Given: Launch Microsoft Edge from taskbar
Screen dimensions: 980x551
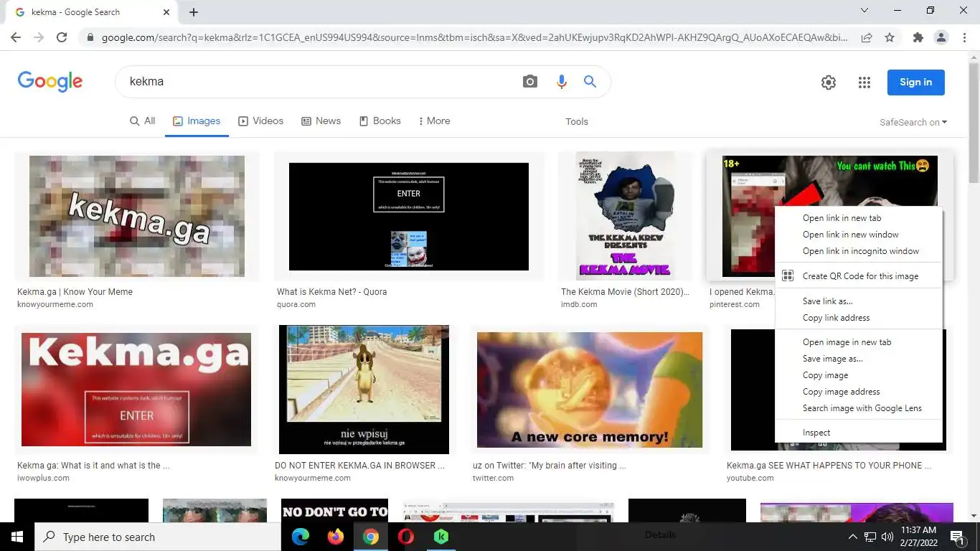Looking at the screenshot, I should [x=300, y=537].
